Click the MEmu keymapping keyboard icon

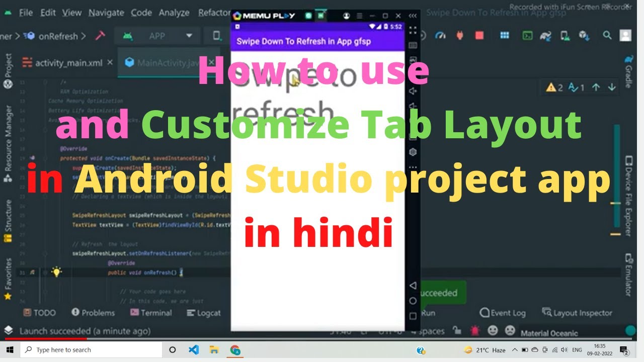413,46
